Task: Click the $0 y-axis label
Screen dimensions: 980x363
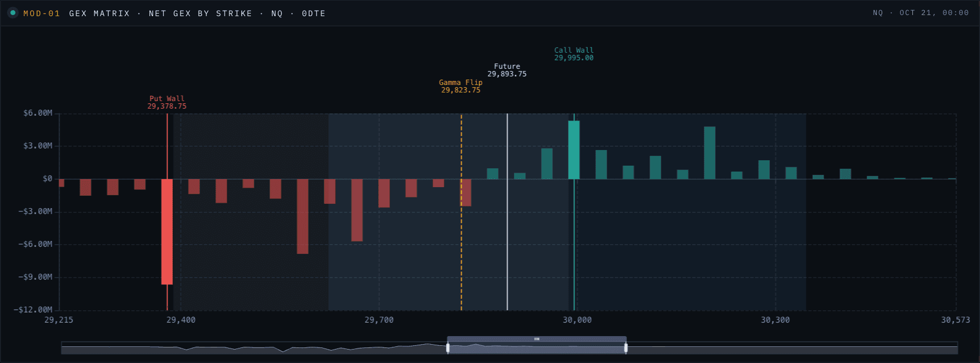Action: 48,179
